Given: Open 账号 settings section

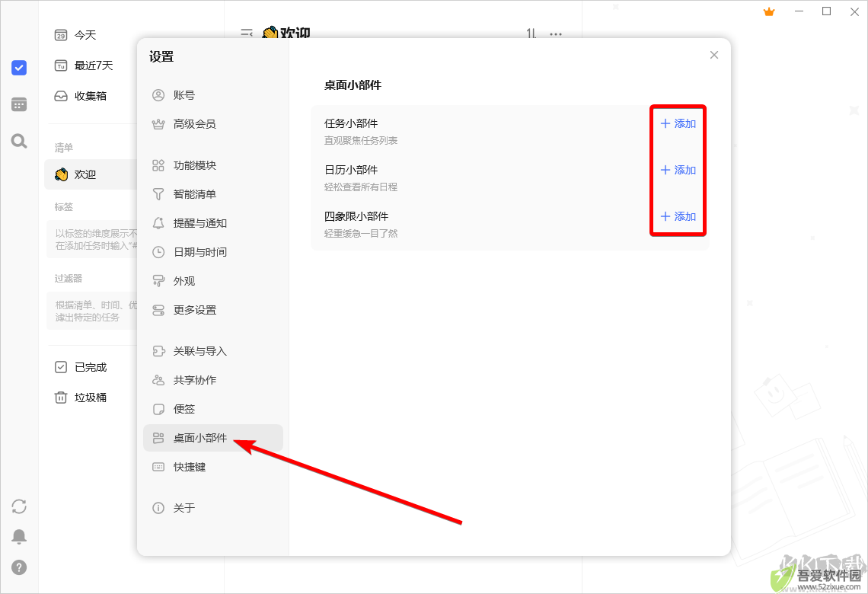Looking at the screenshot, I should 213,95.
